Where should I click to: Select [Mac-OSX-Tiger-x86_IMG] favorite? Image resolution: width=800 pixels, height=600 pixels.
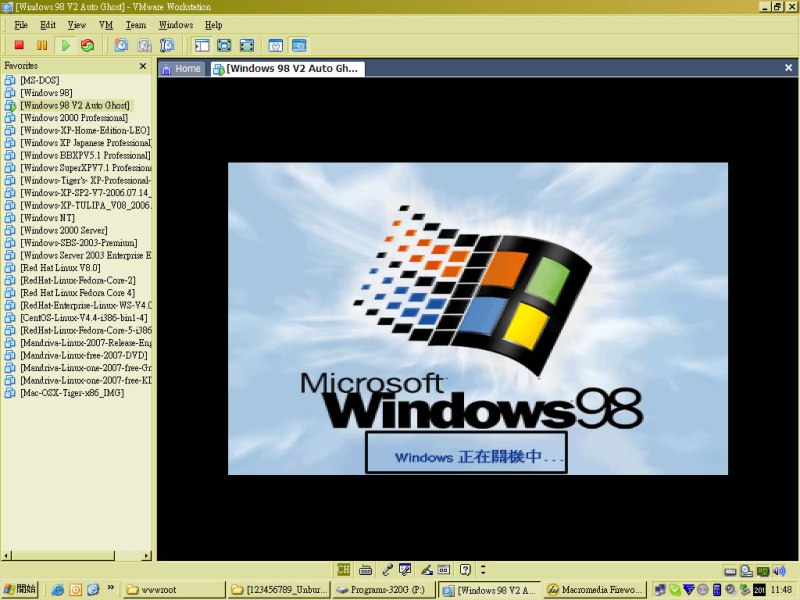(x=72, y=392)
